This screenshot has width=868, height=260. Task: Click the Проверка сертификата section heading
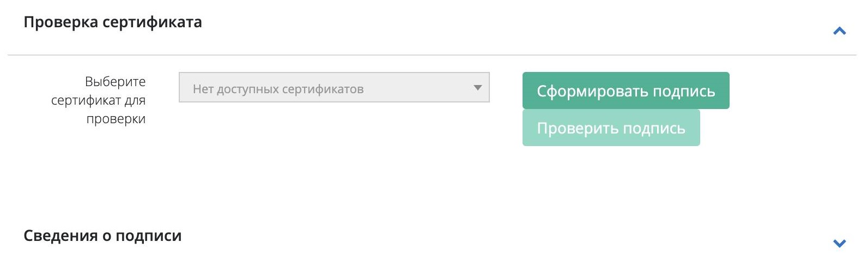coord(113,22)
